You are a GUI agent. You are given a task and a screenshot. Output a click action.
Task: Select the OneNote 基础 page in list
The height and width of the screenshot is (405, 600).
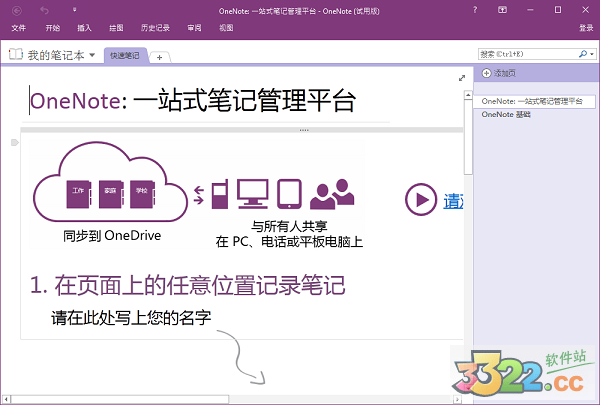506,115
